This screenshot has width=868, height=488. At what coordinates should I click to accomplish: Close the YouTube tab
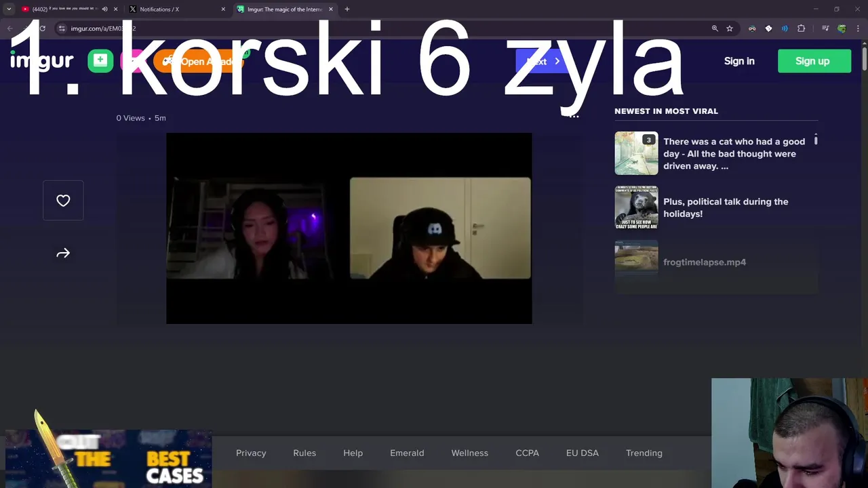[x=116, y=9]
